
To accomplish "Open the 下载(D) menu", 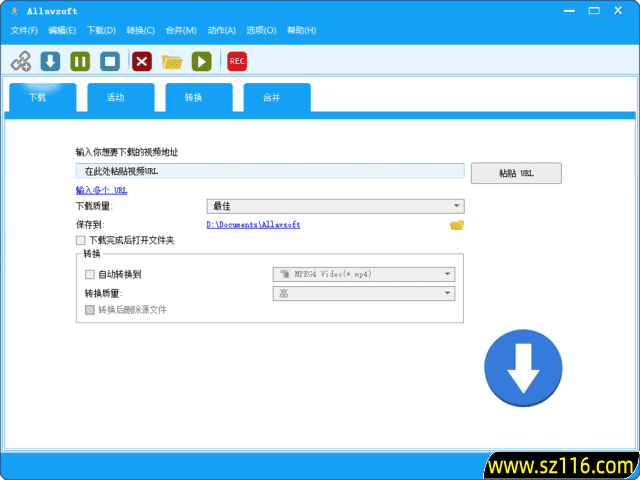I will [x=101, y=31].
